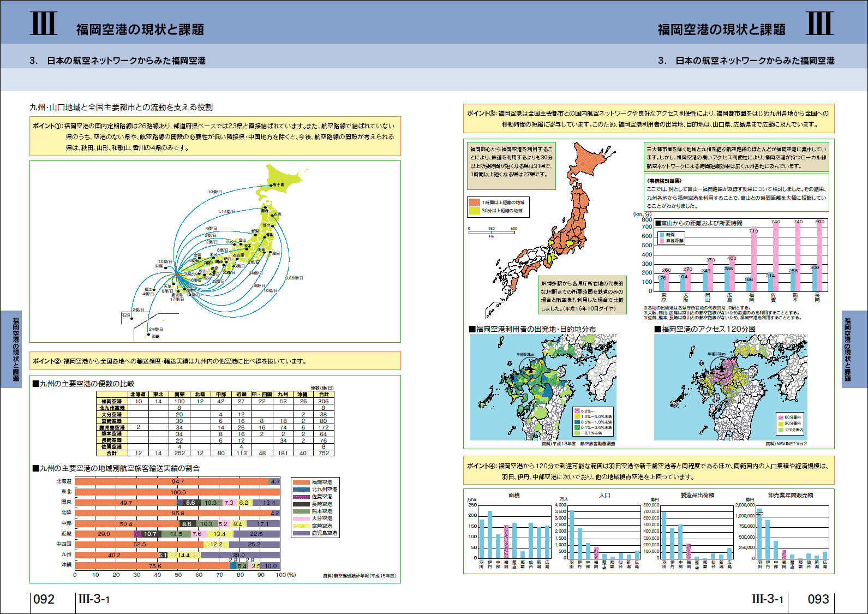Click the 宮崎空港 yellow legend swatch

[x=301, y=526]
